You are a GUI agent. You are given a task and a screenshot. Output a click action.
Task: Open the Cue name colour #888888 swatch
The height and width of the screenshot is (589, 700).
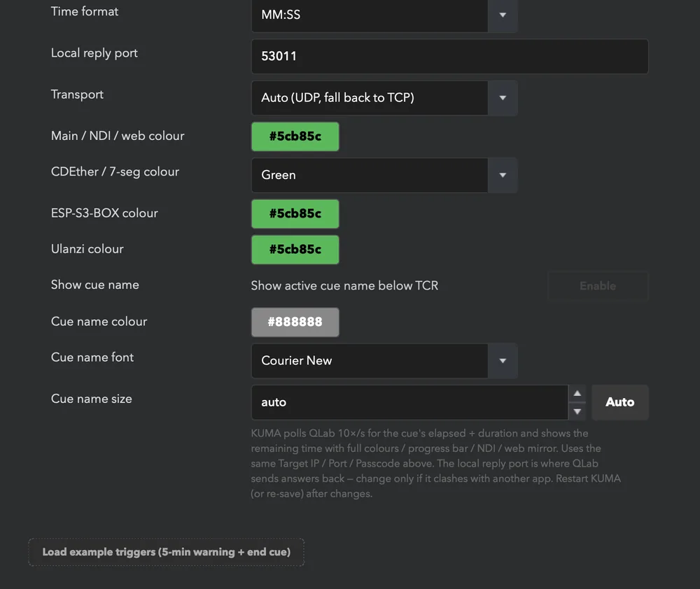click(295, 322)
